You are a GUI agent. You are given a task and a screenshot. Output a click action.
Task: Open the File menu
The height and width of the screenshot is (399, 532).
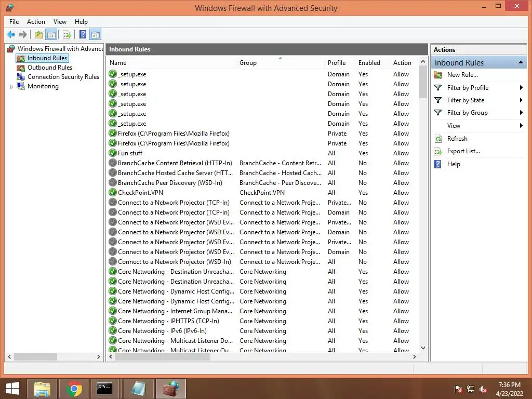[x=14, y=22]
